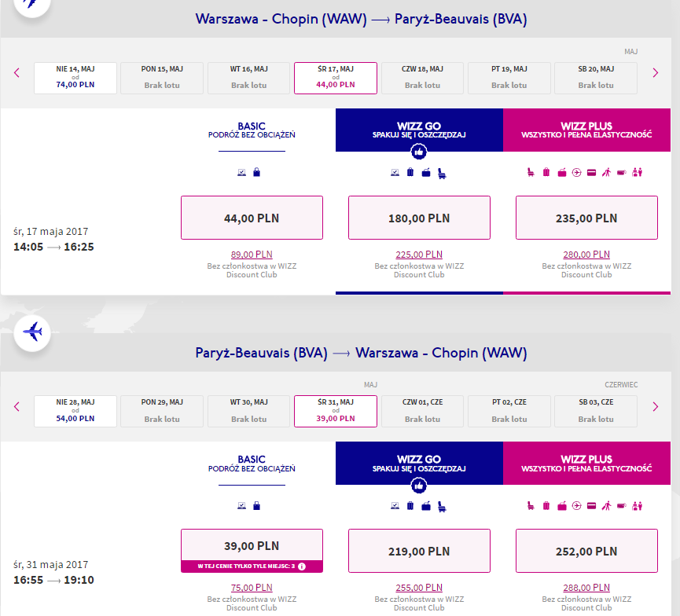Click the small cabin bag icon under outbound BASIC
The width and height of the screenshot is (680, 616).
[257, 172]
